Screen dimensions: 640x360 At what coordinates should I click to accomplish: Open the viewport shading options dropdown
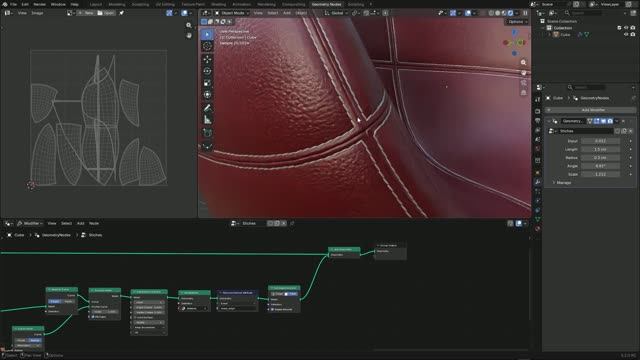[x=517, y=13]
